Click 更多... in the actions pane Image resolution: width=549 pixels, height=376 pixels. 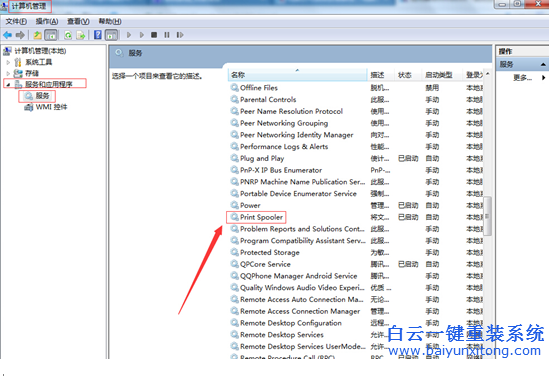522,78
